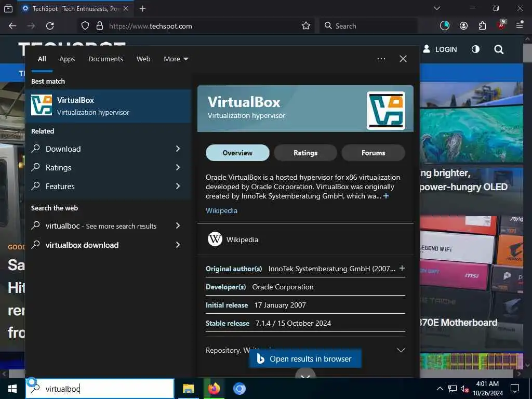Select the Forums pill tab
Screen dimensions: 532x399
click(373, 153)
